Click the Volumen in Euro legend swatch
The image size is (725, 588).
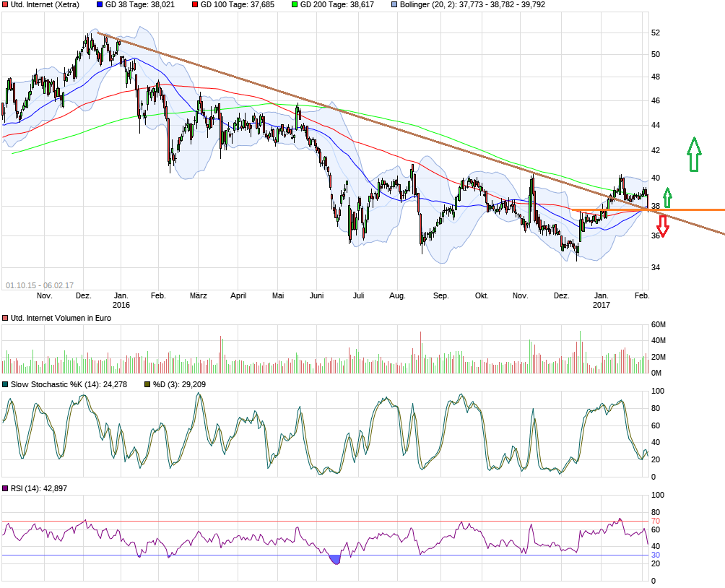click(5, 319)
